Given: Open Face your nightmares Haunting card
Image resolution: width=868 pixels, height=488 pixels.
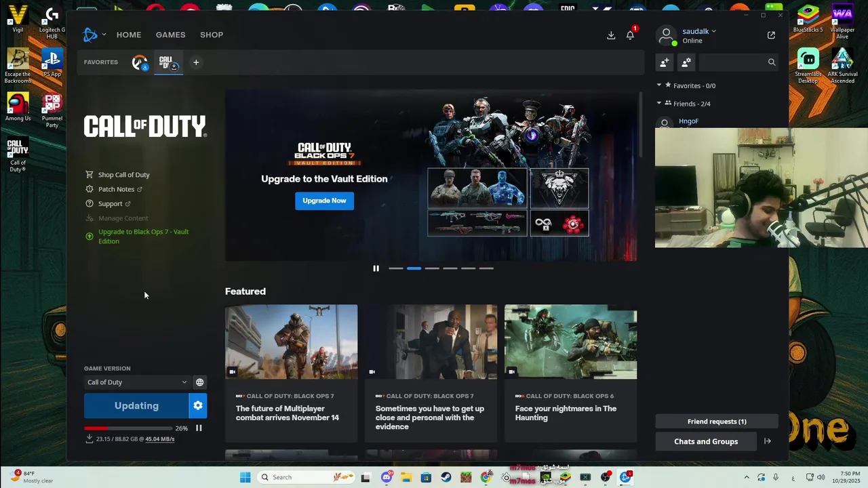Looking at the screenshot, I should (x=570, y=373).
